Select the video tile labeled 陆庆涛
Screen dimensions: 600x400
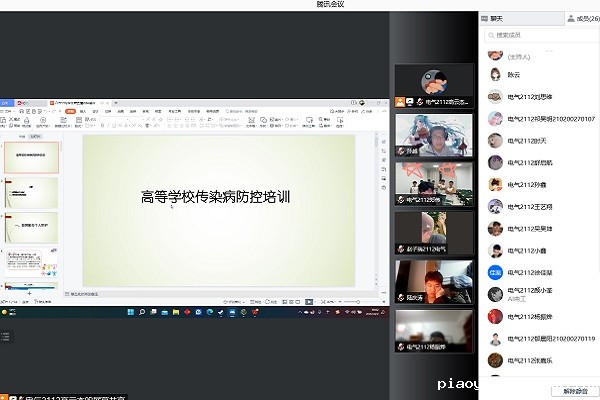[x=434, y=280]
